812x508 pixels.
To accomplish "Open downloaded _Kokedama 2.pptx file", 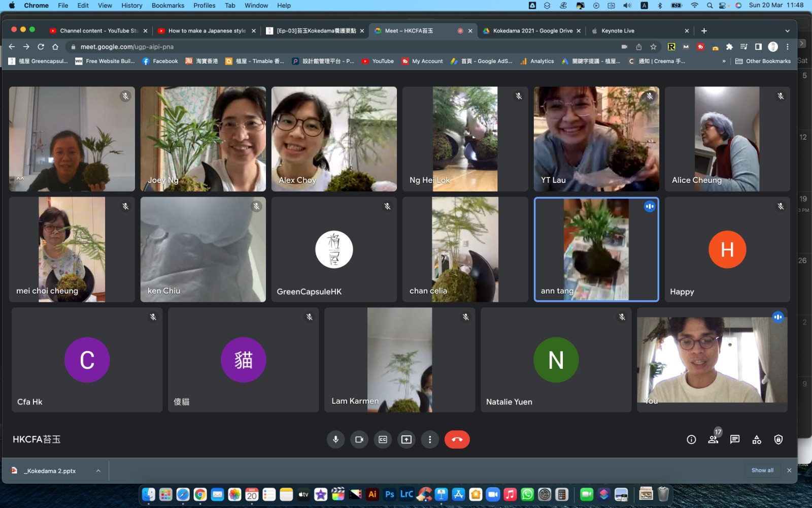I will 50,471.
